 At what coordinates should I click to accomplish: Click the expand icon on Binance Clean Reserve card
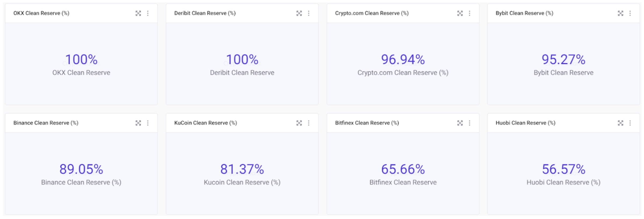[138, 123]
